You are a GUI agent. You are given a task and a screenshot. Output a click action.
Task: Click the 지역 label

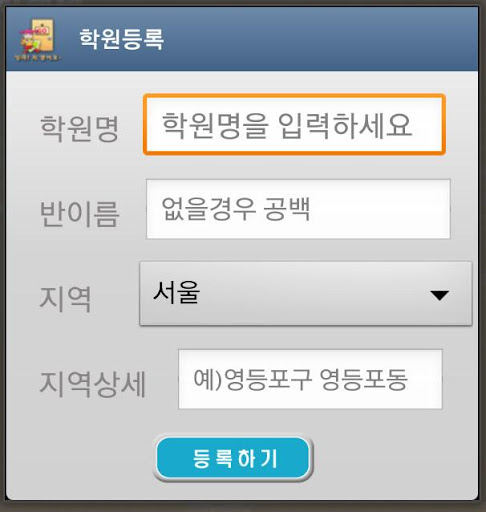click(x=65, y=299)
